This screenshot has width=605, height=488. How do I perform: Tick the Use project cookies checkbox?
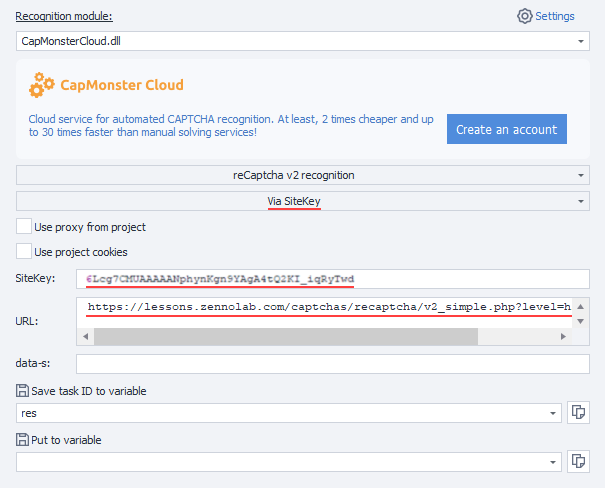pyautogui.click(x=24, y=252)
